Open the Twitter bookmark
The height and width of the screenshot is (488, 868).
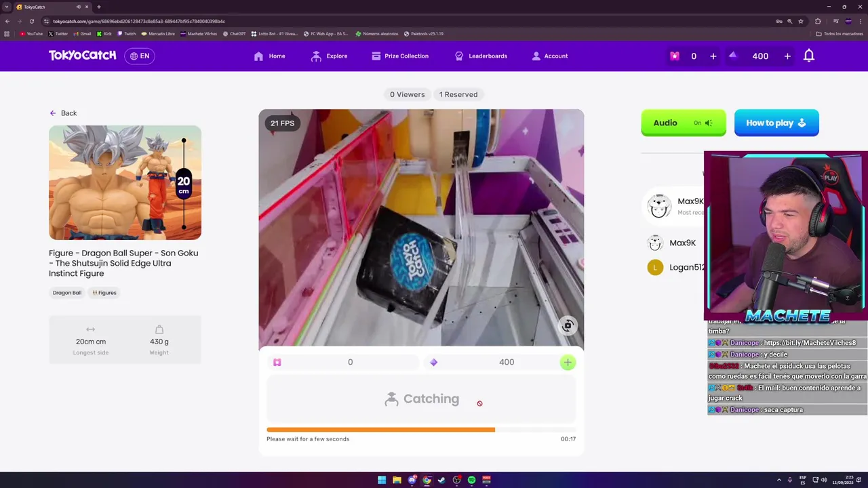(x=58, y=33)
